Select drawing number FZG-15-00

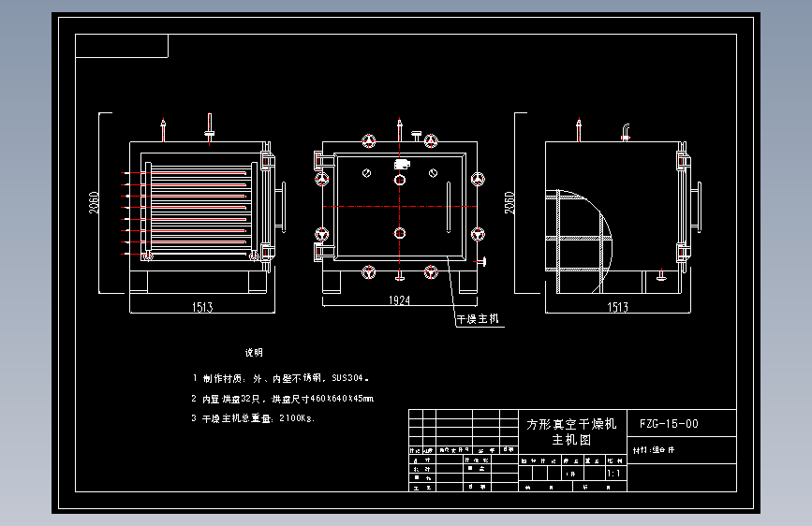[669, 424]
